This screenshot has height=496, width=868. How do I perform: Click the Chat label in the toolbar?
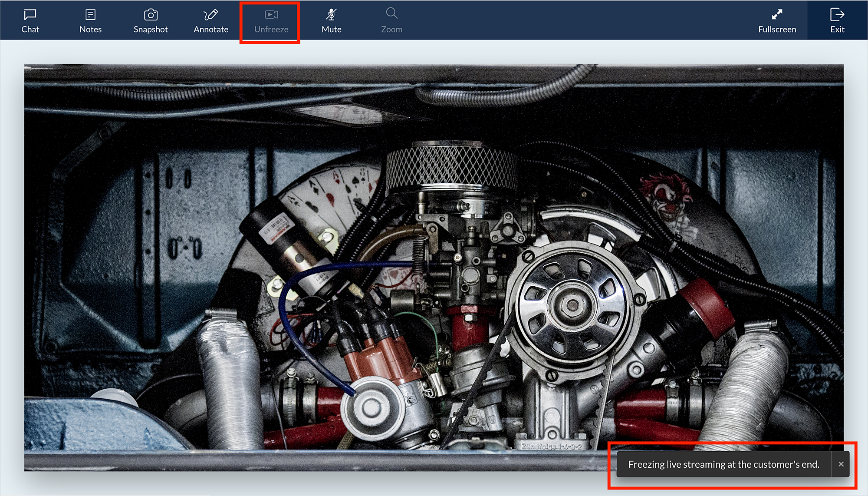click(x=30, y=30)
